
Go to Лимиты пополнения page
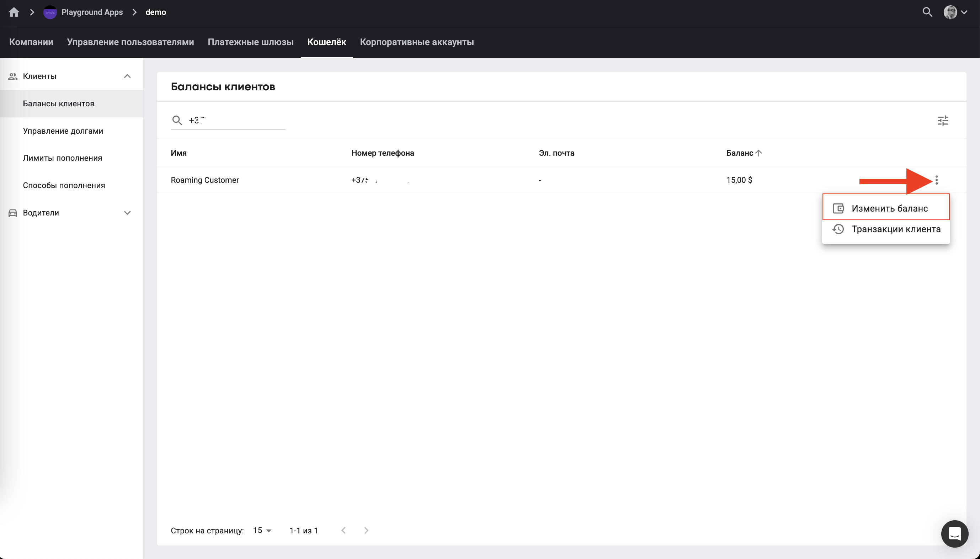coord(63,158)
